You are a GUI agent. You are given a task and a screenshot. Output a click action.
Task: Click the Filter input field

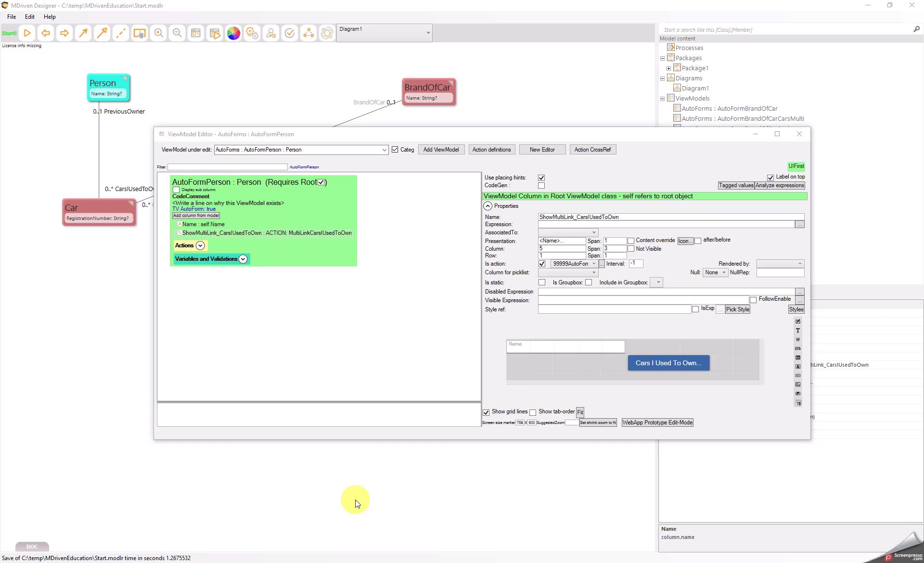tap(227, 167)
